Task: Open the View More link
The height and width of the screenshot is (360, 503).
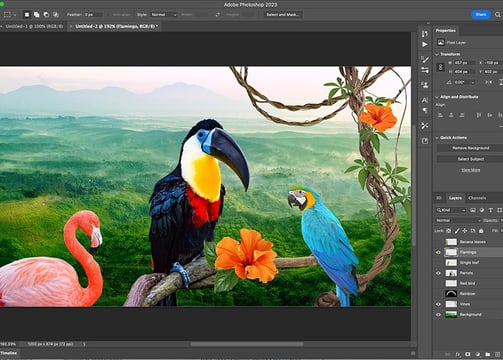Action: (471, 170)
